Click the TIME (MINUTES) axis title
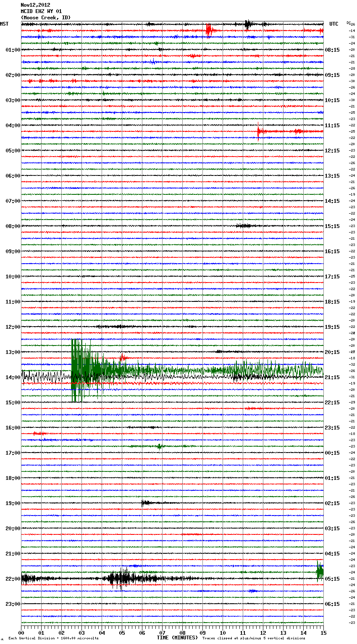Screen dimensions: 357x644 tap(177, 638)
